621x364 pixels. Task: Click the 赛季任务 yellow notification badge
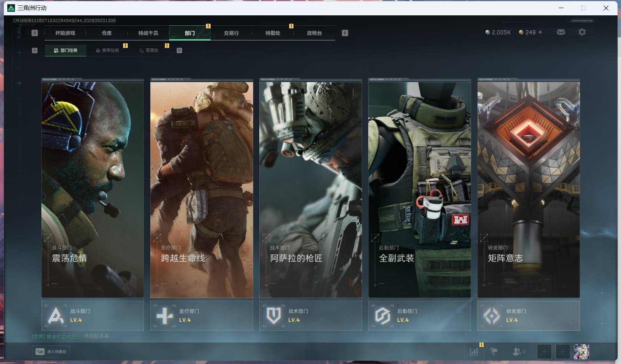point(125,46)
